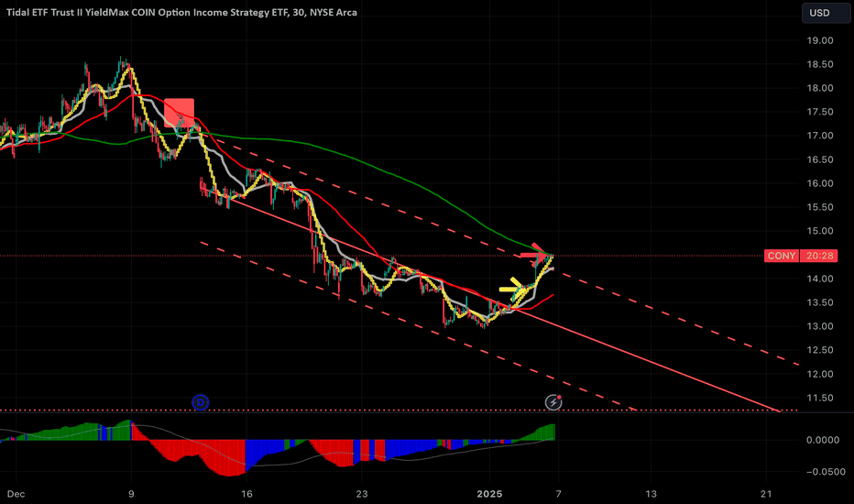Image resolution: width=854 pixels, height=504 pixels.
Task: Click the 20:28 countdown label
Action: pos(818,256)
